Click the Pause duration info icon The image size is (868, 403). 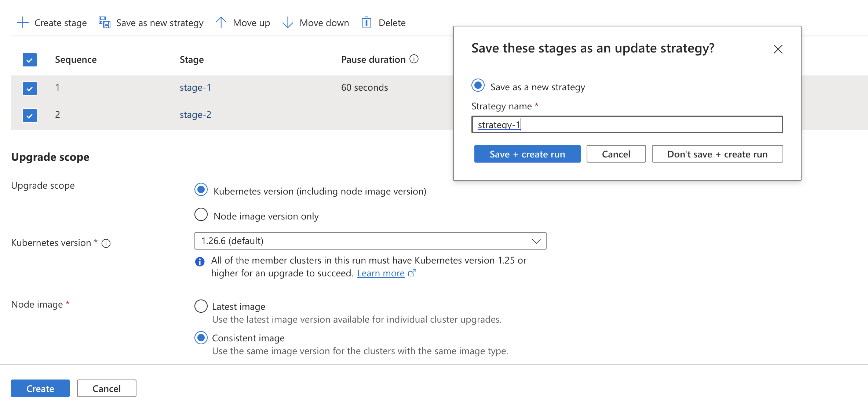tap(414, 59)
